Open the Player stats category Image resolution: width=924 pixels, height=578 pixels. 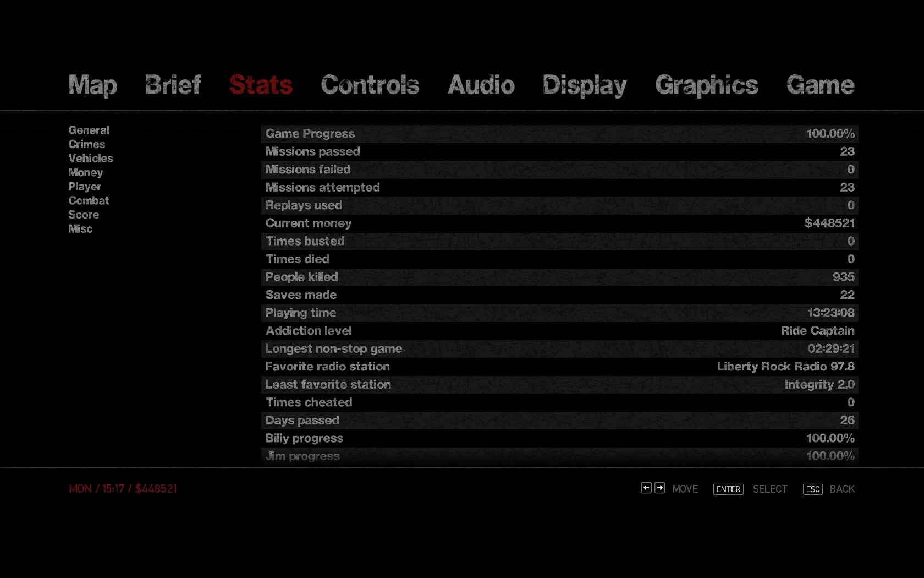point(85,187)
